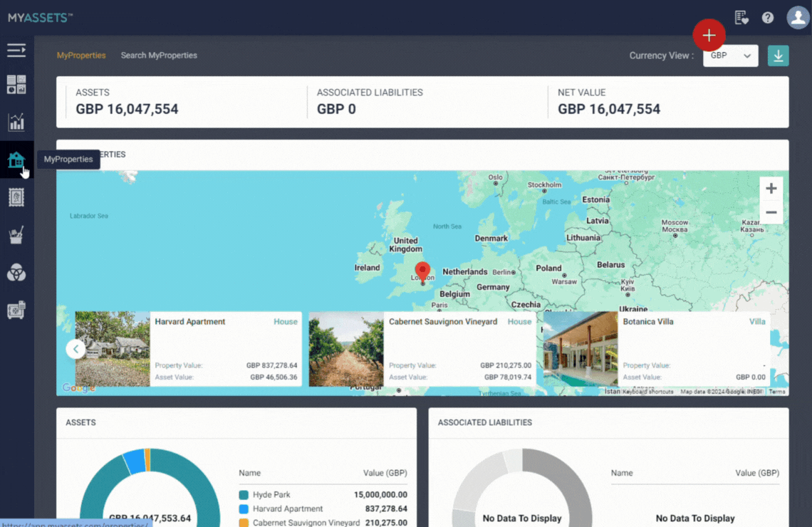Open the belongings basket sidebar icon

pos(16,235)
